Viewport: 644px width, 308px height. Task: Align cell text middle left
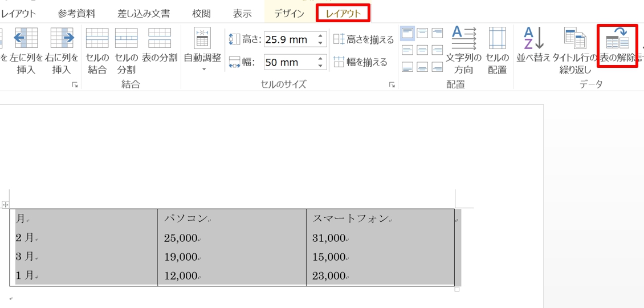click(407, 50)
